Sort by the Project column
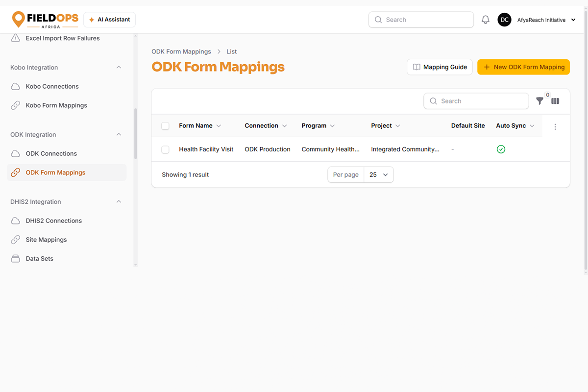This screenshot has height=392, width=588. (386, 126)
